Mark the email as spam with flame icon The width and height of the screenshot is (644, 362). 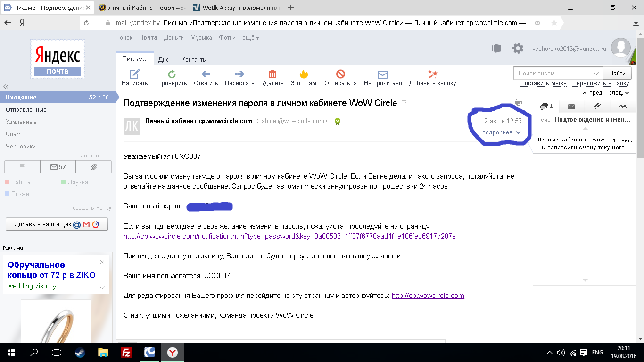(x=304, y=74)
